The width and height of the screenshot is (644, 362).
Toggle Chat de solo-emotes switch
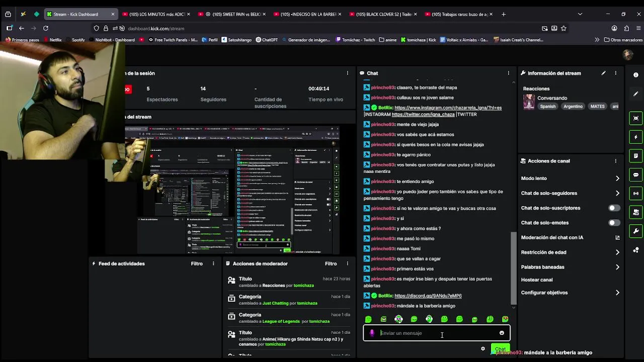(x=614, y=223)
